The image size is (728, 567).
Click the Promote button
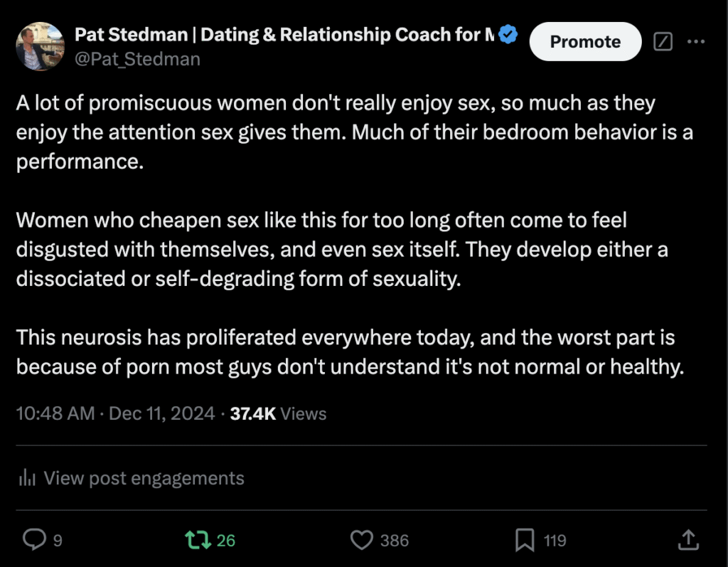pos(586,42)
